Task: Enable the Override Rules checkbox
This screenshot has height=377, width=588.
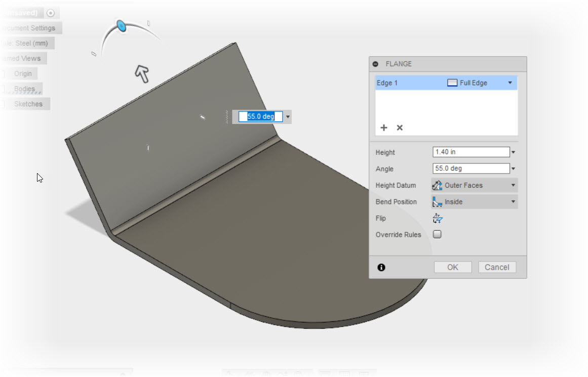Action: point(437,234)
